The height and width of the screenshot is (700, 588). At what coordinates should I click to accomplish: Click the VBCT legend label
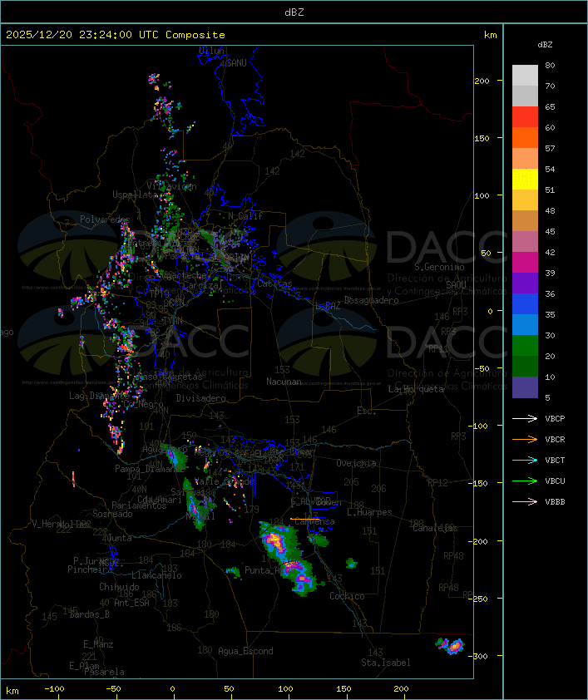pyautogui.click(x=555, y=461)
